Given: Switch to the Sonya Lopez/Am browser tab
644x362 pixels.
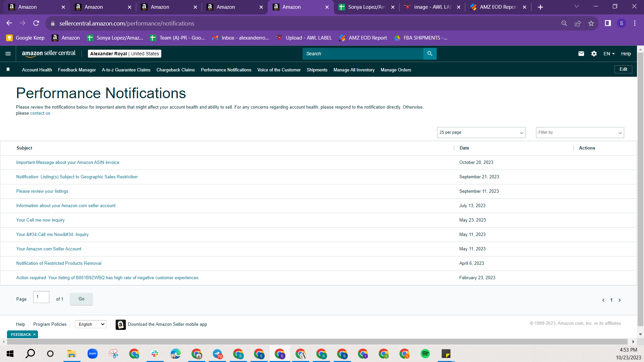Looking at the screenshot, I should (366, 7).
